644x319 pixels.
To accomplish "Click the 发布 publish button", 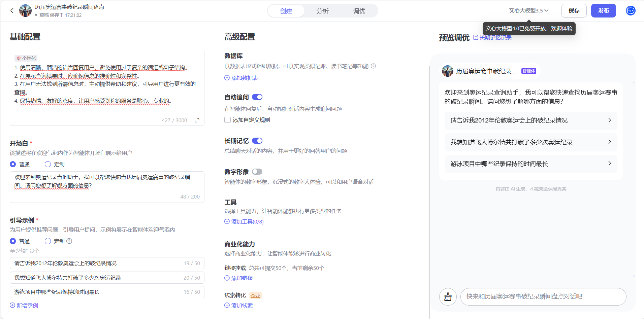I will coord(604,10).
